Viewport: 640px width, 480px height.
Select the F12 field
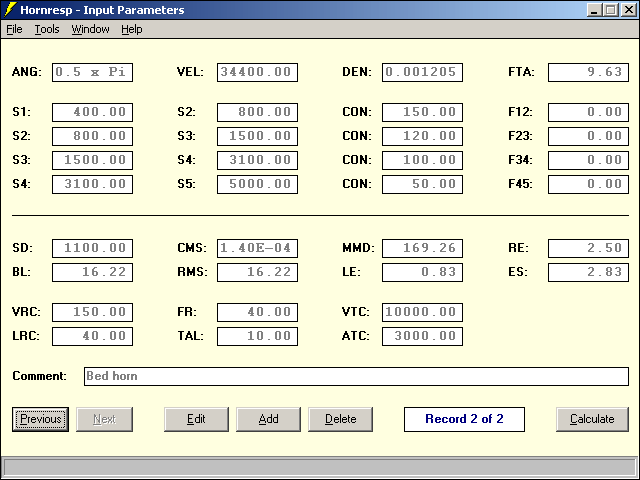588,112
